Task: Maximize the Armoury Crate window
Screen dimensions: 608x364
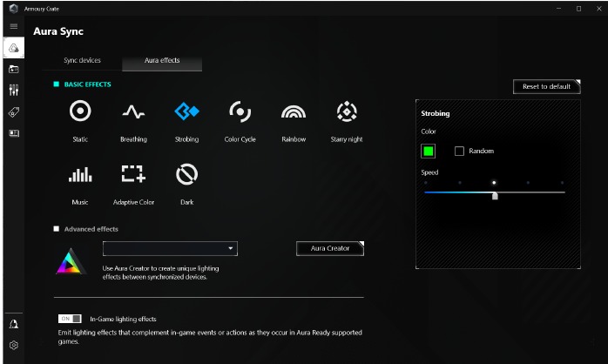Action: pos(578,9)
